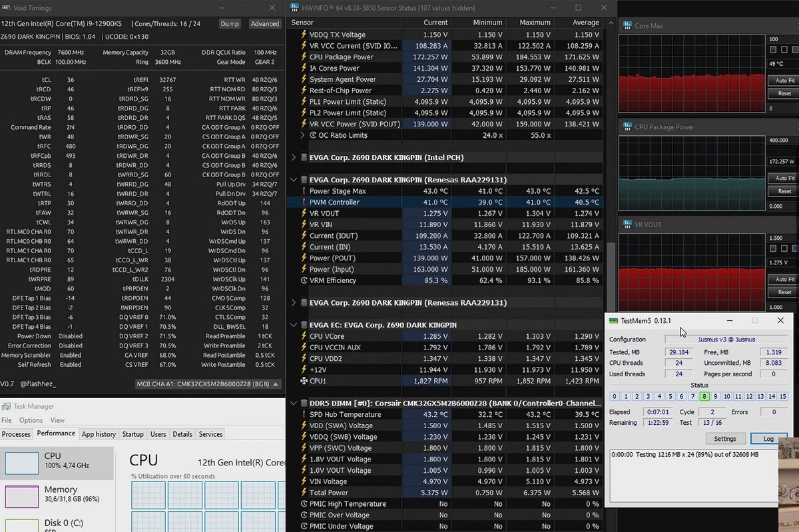
Task: Select Memory in Task Manager performance sidebar
Action: [57, 495]
